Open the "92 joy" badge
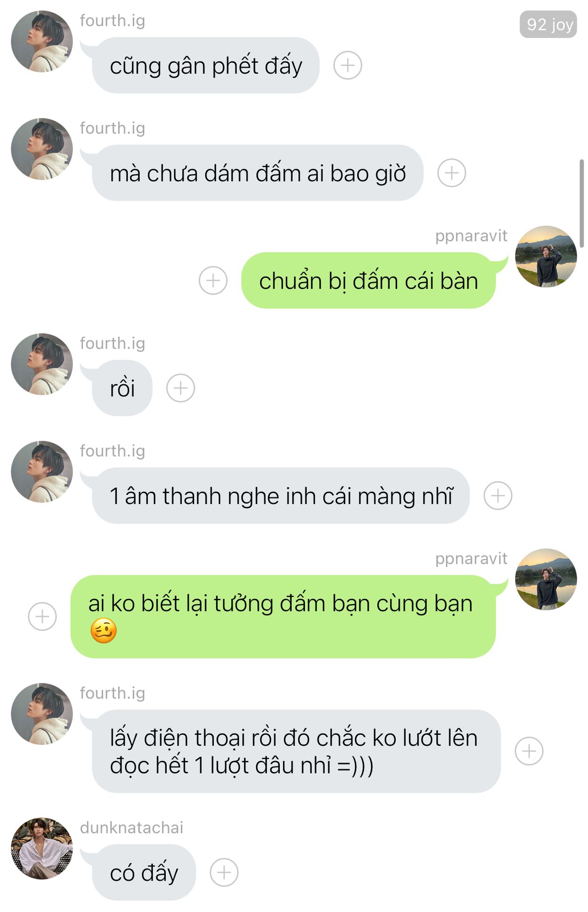 pyautogui.click(x=549, y=24)
